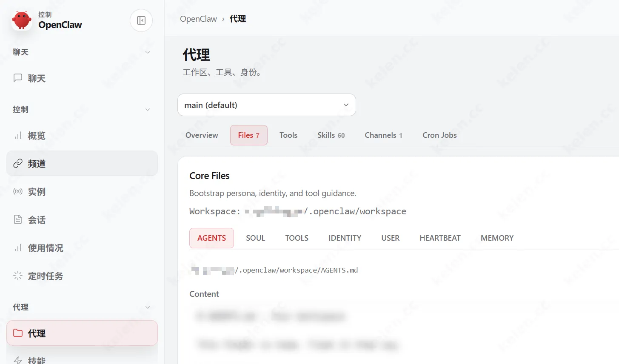Open 实例 via its broadcast icon
619x364 pixels.
[x=17, y=191]
